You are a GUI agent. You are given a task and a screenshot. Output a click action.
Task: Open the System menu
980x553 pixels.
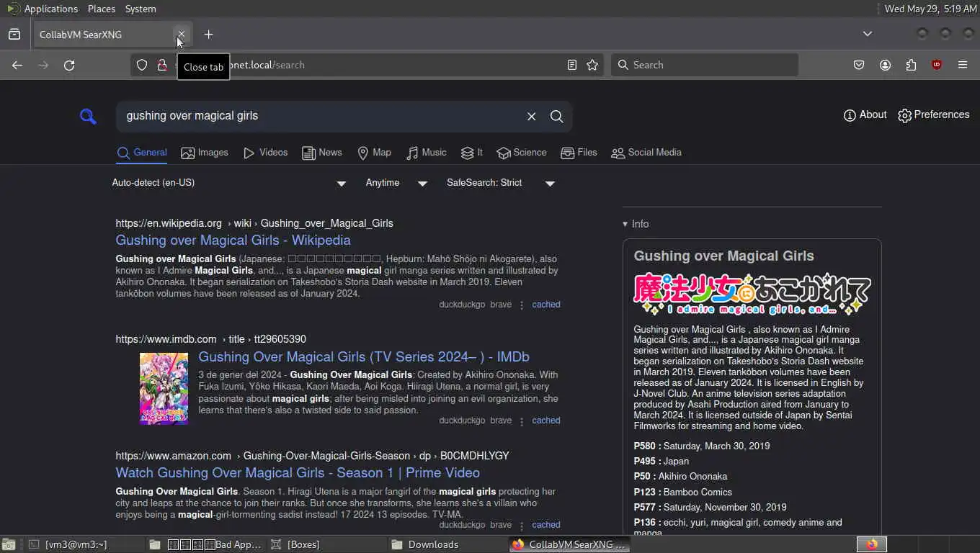pos(141,9)
